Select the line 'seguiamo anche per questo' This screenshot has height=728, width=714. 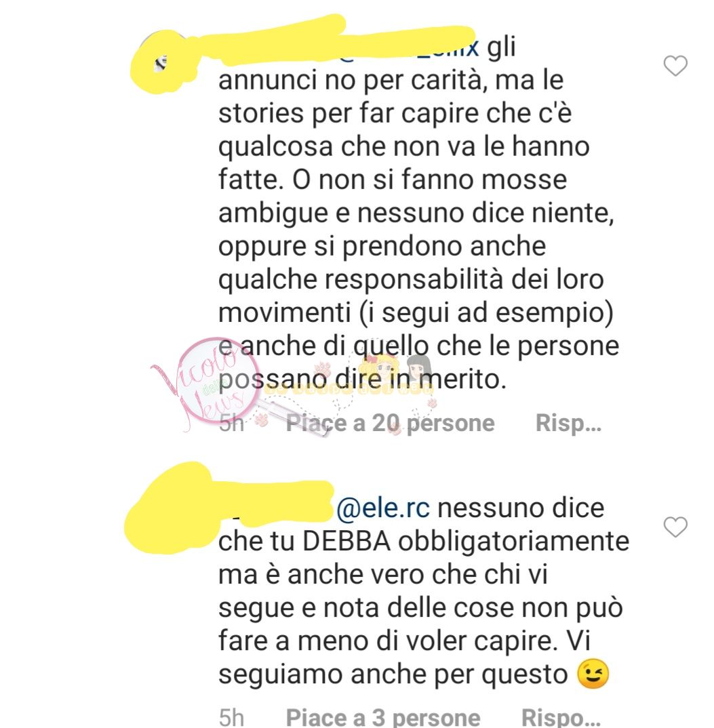[393, 674]
